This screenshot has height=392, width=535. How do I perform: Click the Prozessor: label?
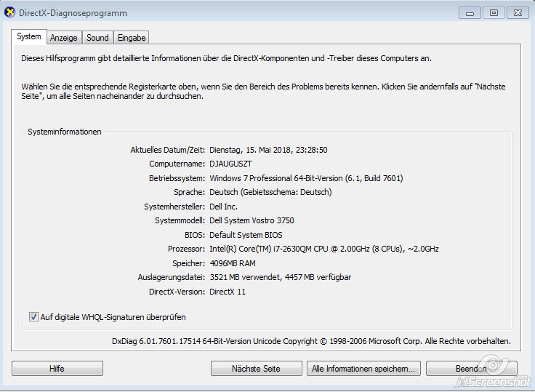[x=186, y=249]
